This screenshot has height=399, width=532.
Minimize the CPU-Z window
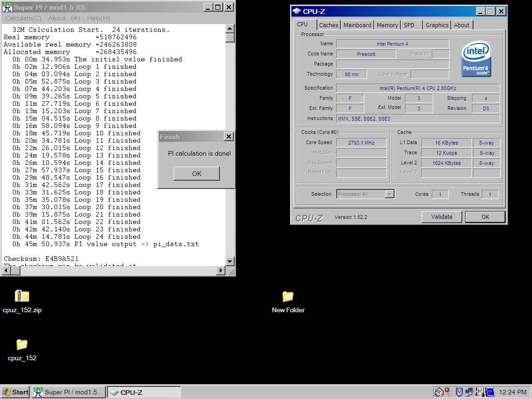480,11
